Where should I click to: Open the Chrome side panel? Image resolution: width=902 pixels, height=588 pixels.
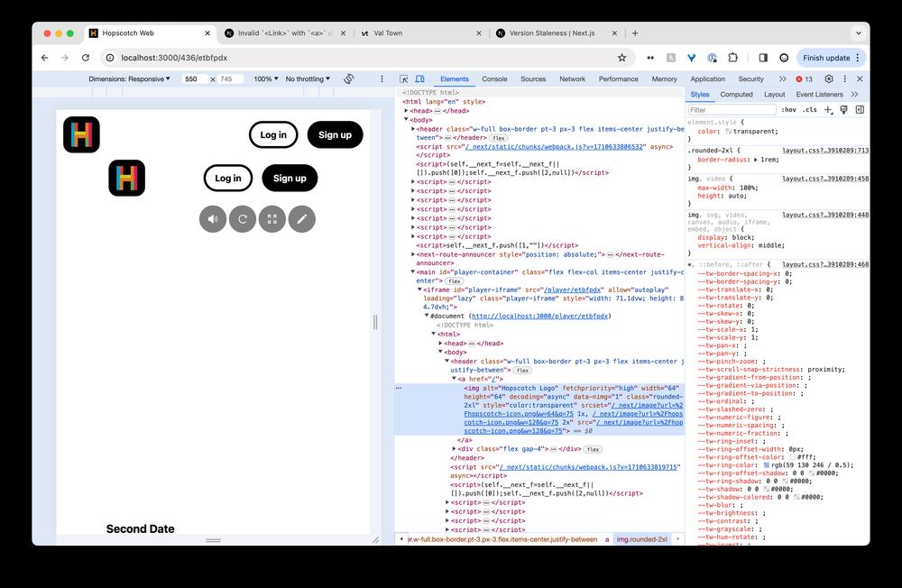point(763,58)
